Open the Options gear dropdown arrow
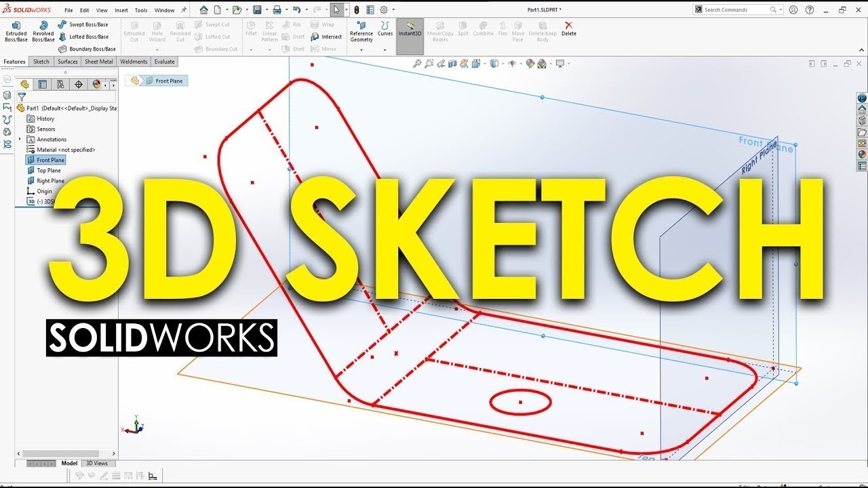 pos(392,10)
